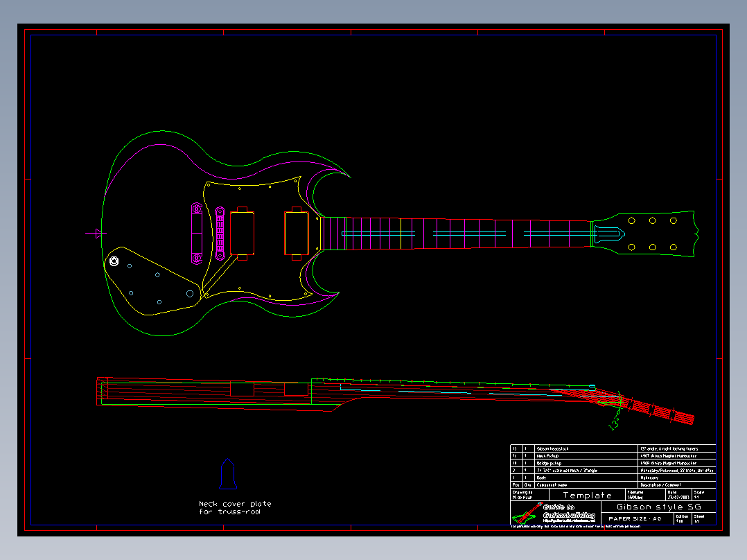Select the bridge pickup rectangle on the body

coord(242,234)
